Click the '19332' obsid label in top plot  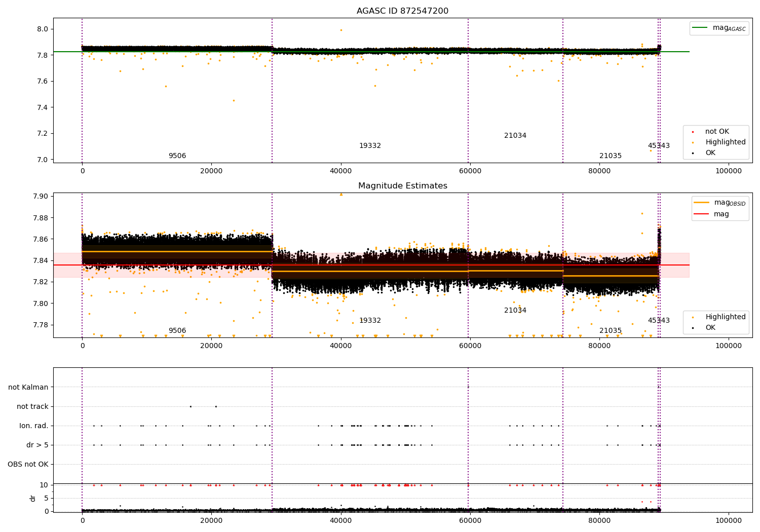(x=370, y=146)
